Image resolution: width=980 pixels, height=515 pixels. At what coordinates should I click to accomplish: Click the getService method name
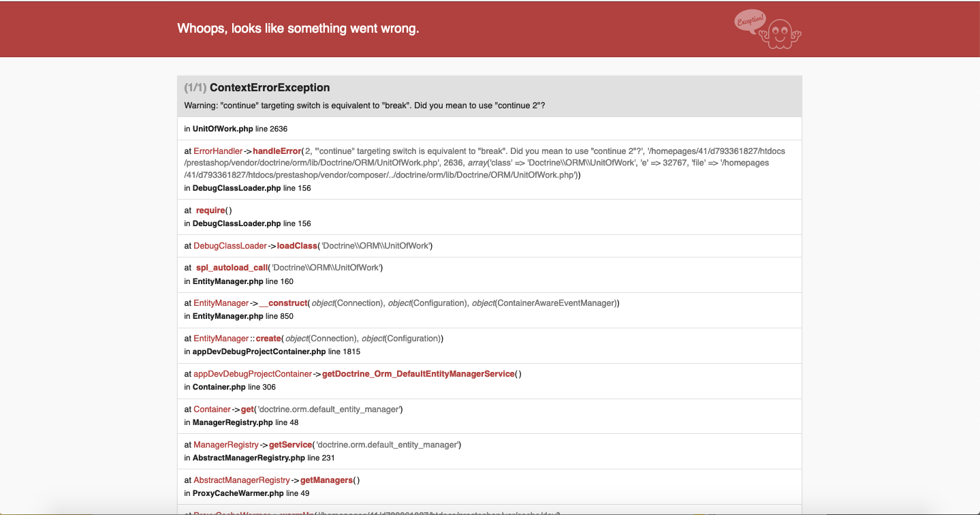click(290, 445)
